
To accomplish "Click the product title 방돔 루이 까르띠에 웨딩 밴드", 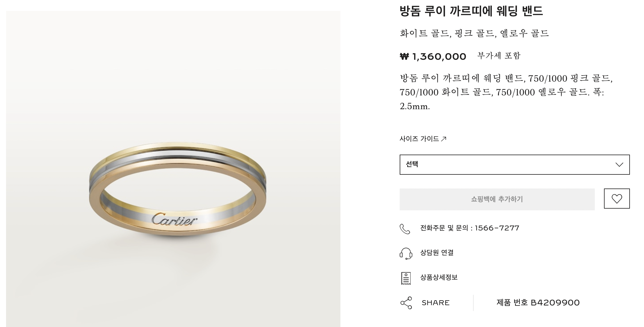I will tap(471, 11).
